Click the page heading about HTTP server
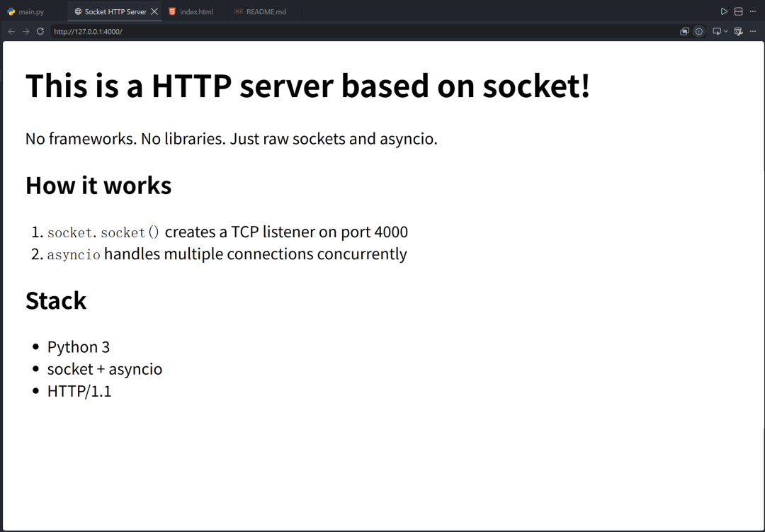Screen dimensions: 765x532 pyautogui.click(x=308, y=86)
